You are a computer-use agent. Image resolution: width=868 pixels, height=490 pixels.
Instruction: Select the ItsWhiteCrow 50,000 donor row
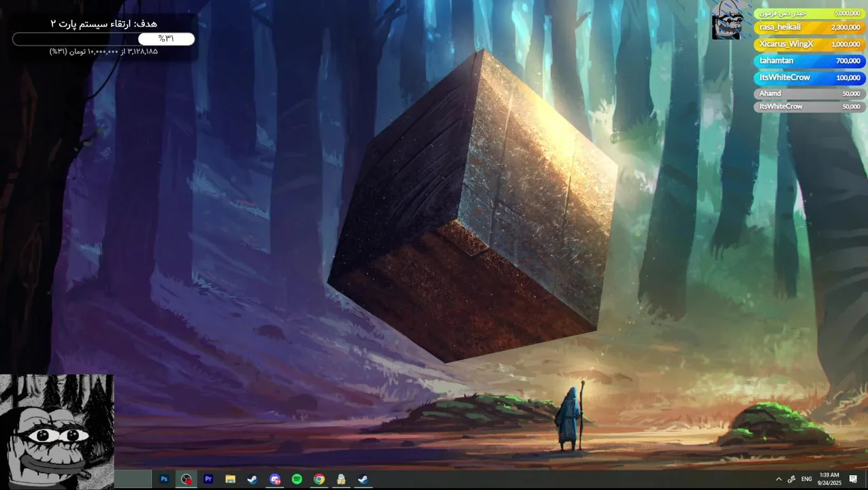[809, 106]
